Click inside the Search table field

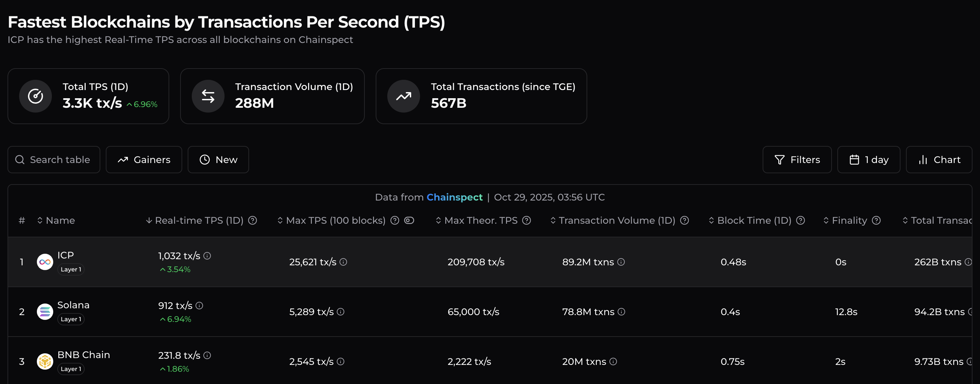[x=53, y=159]
